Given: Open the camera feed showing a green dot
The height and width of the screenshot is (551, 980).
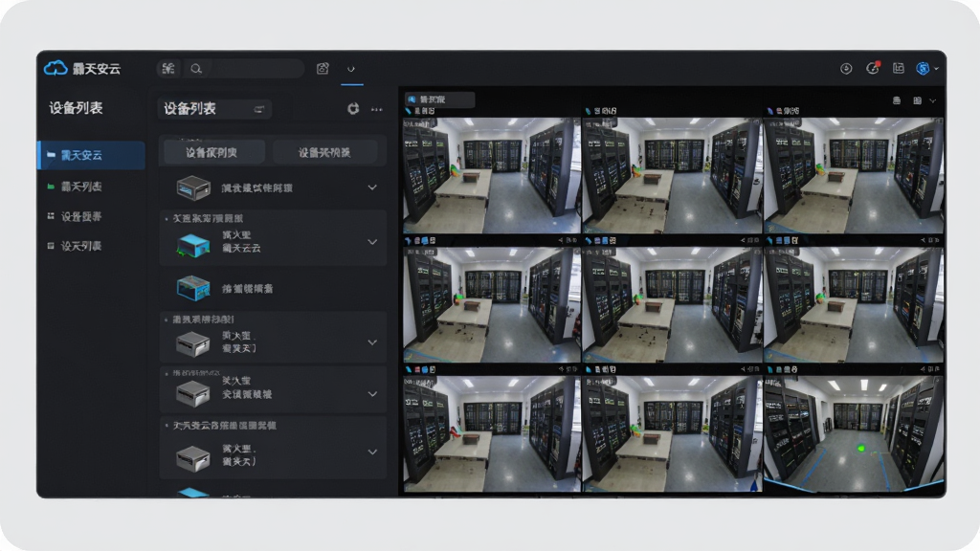Looking at the screenshot, I should click(854, 433).
